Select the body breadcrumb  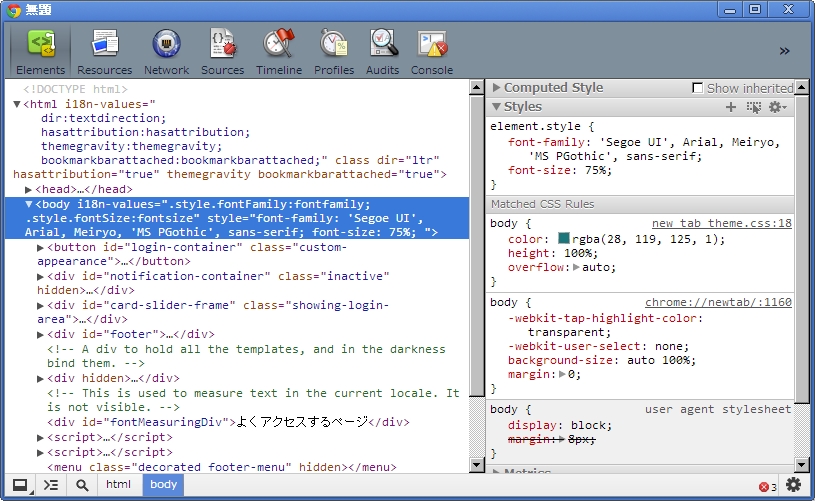tap(163, 484)
